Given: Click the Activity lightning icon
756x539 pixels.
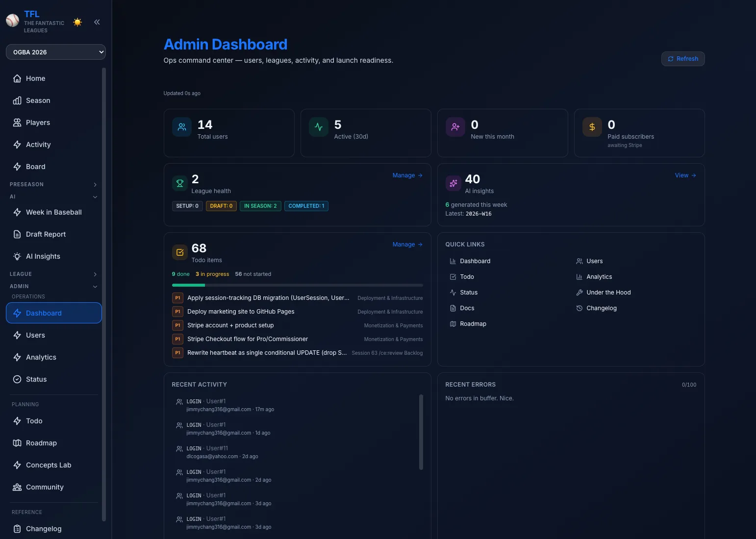Looking at the screenshot, I should pyautogui.click(x=16, y=145).
